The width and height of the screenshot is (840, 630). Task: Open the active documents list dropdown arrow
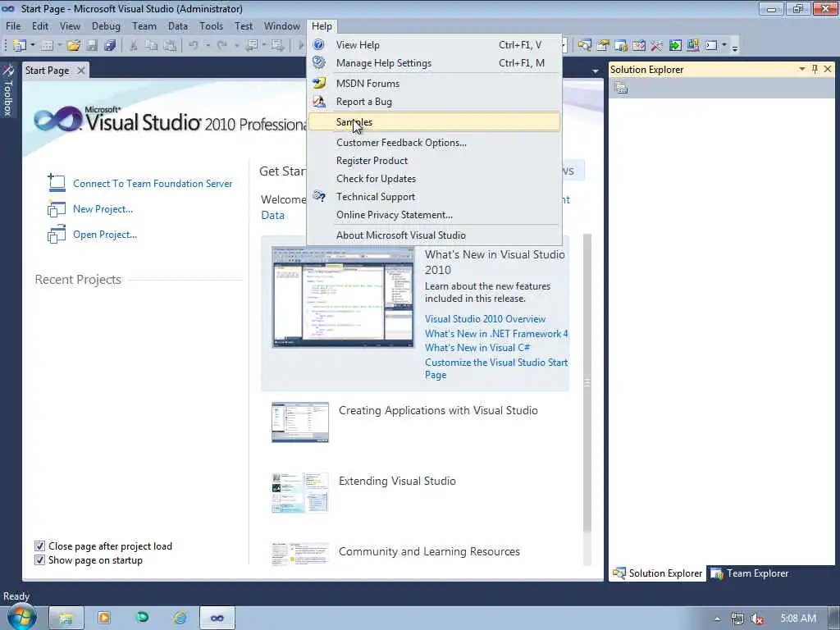[596, 71]
